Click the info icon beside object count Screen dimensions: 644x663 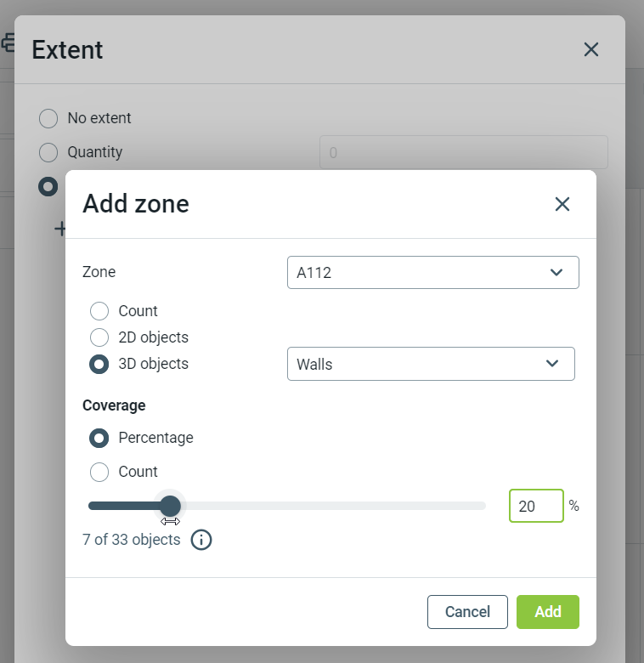tap(201, 540)
